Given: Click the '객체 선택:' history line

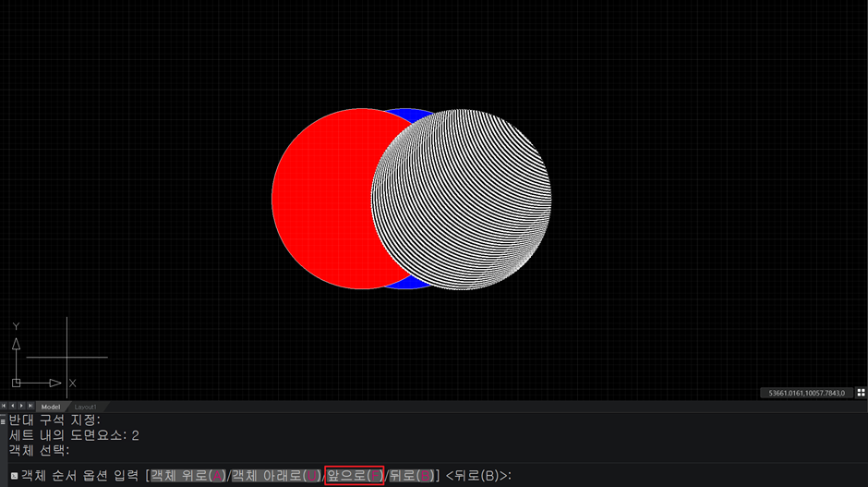Looking at the screenshot, I should [x=40, y=450].
